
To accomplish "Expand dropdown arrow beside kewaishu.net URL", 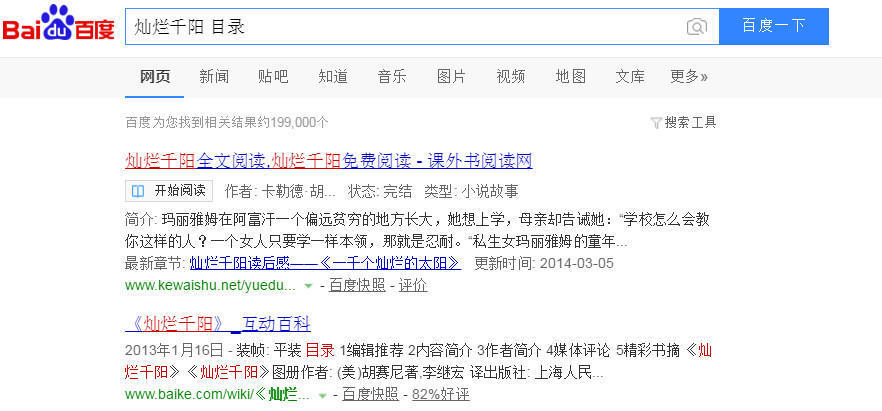I will point(308,286).
